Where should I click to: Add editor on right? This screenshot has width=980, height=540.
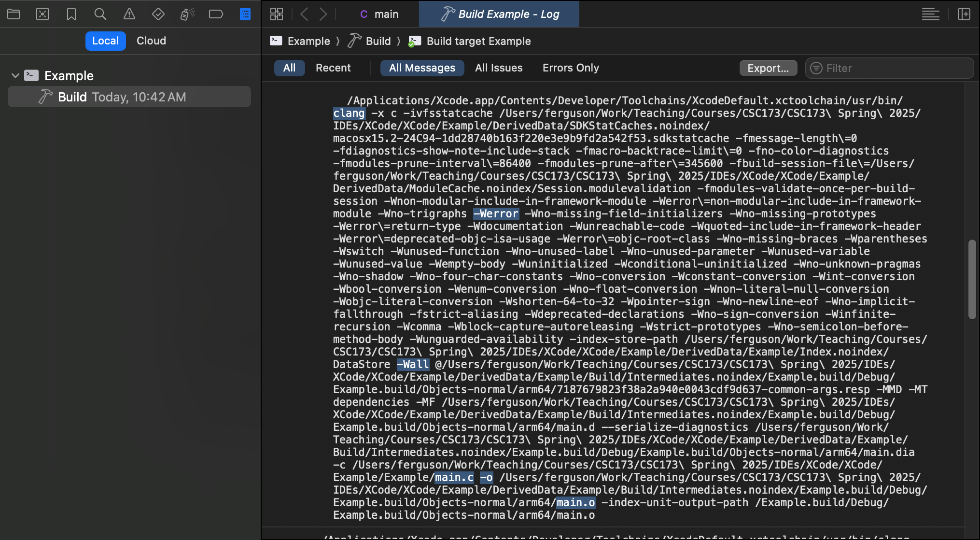point(964,14)
